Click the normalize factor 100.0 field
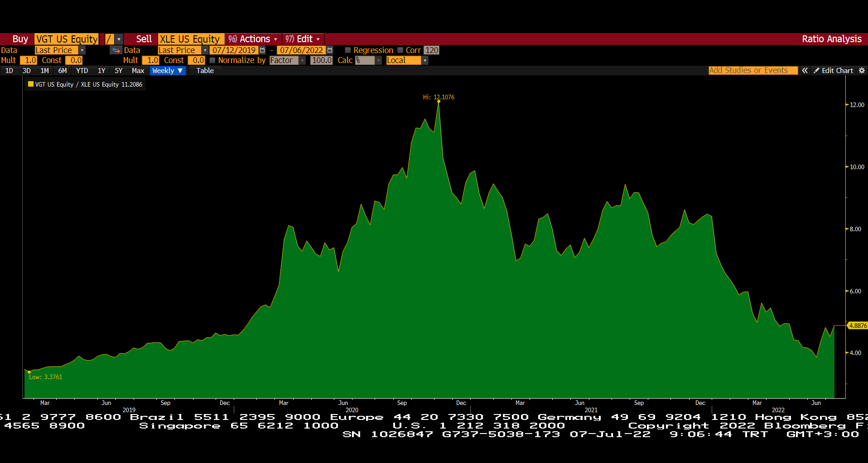Image resolution: width=868 pixels, height=463 pixels. 322,60
